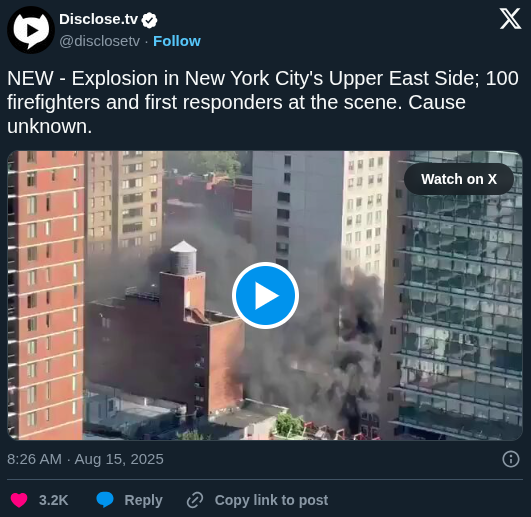Click the water tower in the video preview
531x517 pixels.
coord(183,258)
